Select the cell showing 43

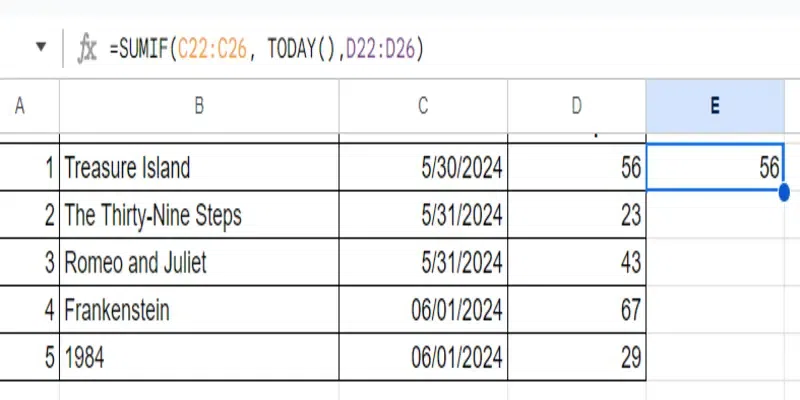click(577, 262)
